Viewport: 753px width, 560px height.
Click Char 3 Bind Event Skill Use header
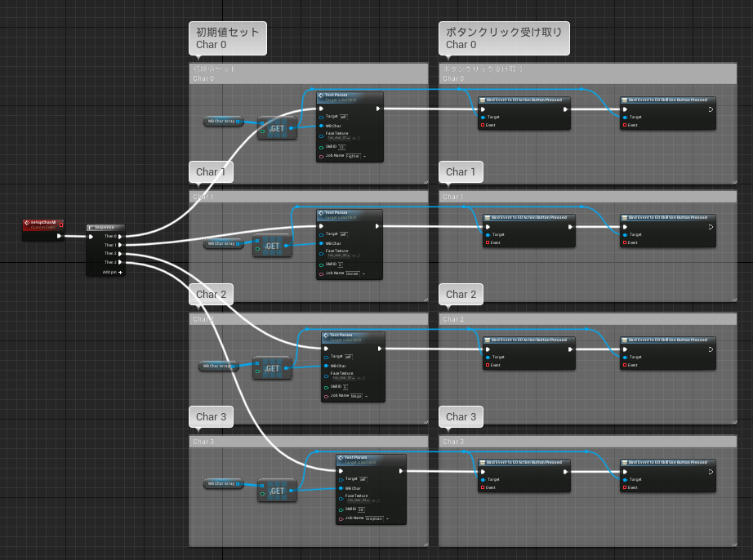(x=668, y=462)
